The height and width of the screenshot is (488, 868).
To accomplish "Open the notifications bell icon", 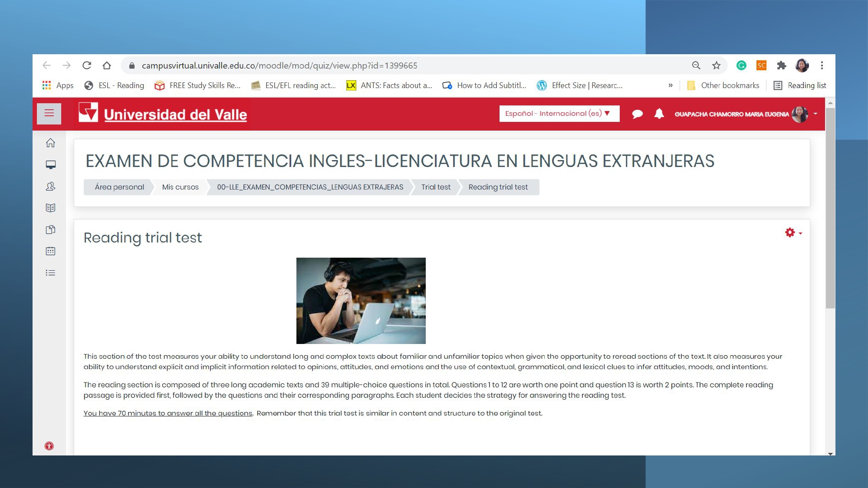I will [659, 114].
